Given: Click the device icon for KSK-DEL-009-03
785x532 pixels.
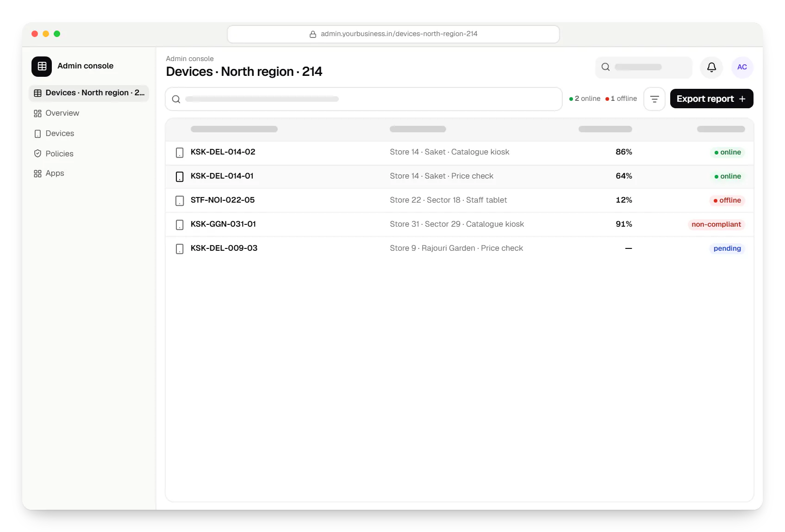Looking at the screenshot, I should point(180,249).
